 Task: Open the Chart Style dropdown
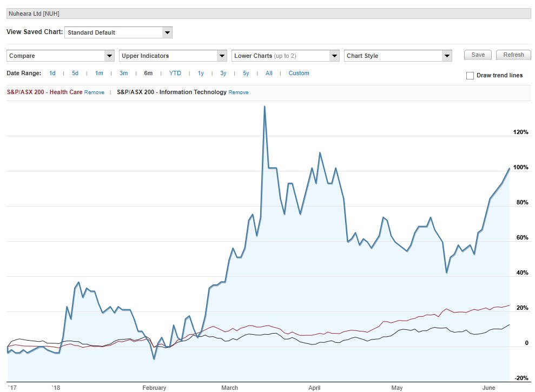[x=398, y=56]
